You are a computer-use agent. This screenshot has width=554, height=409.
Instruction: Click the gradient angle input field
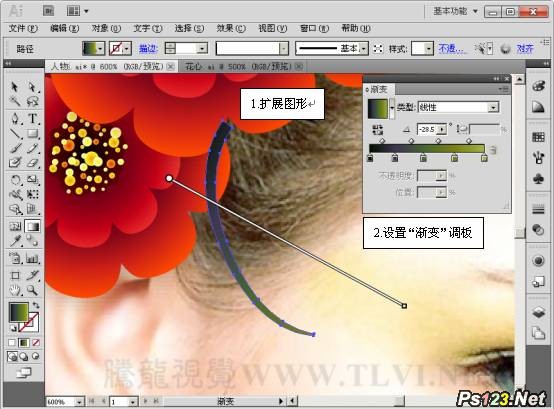pos(427,130)
